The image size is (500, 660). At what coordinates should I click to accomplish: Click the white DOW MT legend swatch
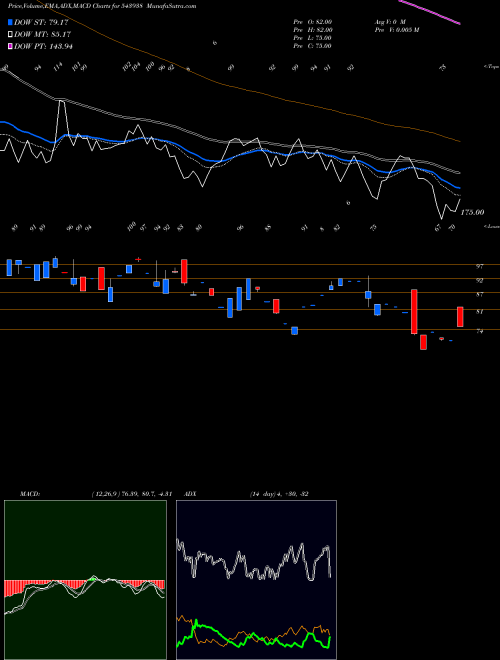pyautogui.click(x=10, y=35)
